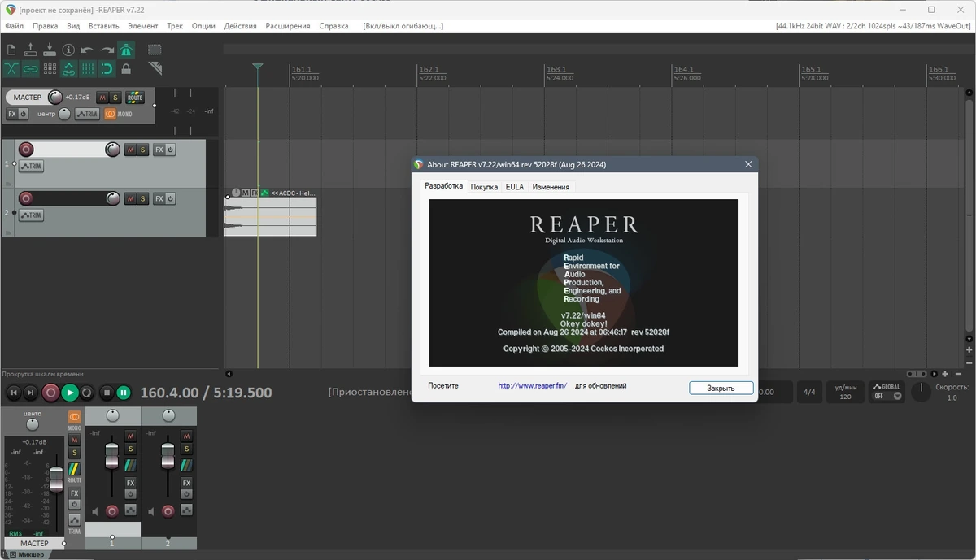Toggle grid lines toolbar icon
Screen dimensions: 976x560
(88, 69)
